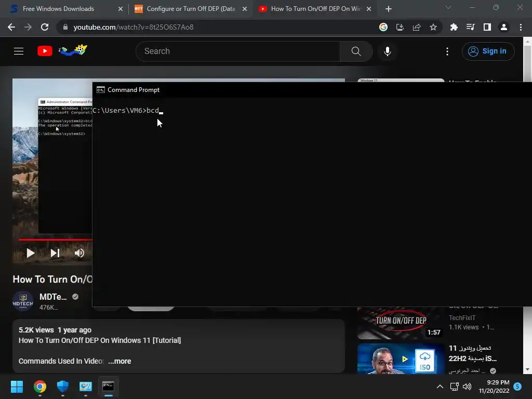
Task: Switch to Configure or Turn Off DEP tab
Action: [191, 9]
